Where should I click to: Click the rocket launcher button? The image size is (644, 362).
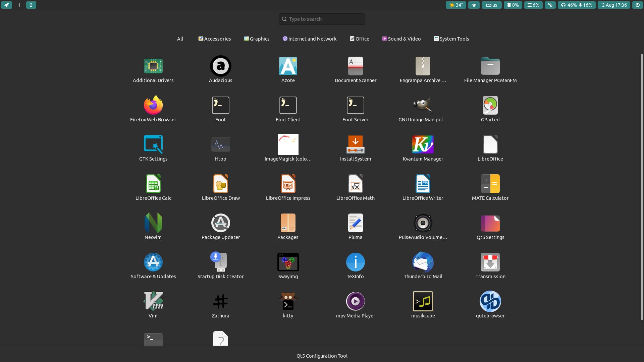[x=6, y=5]
